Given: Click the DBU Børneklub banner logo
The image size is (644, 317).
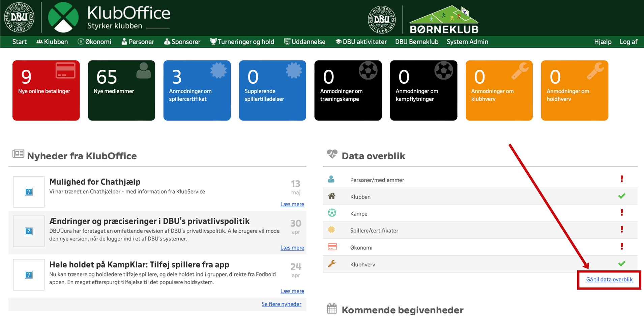Looking at the screenshot, I should (x=444, y=19).
